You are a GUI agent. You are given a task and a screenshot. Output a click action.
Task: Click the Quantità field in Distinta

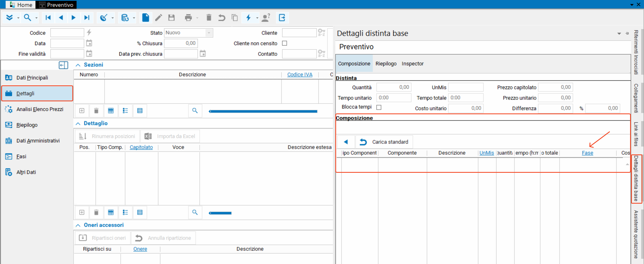coord(394,87)
